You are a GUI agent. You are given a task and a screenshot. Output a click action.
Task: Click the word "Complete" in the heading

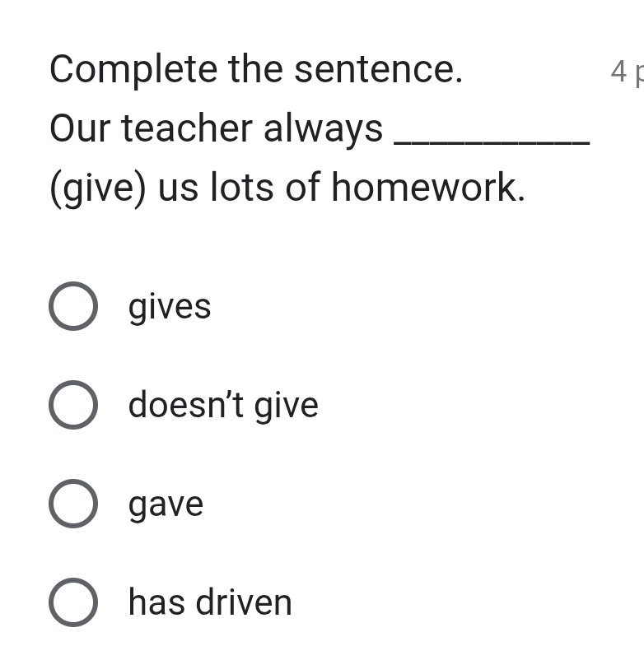coord(133,69)
